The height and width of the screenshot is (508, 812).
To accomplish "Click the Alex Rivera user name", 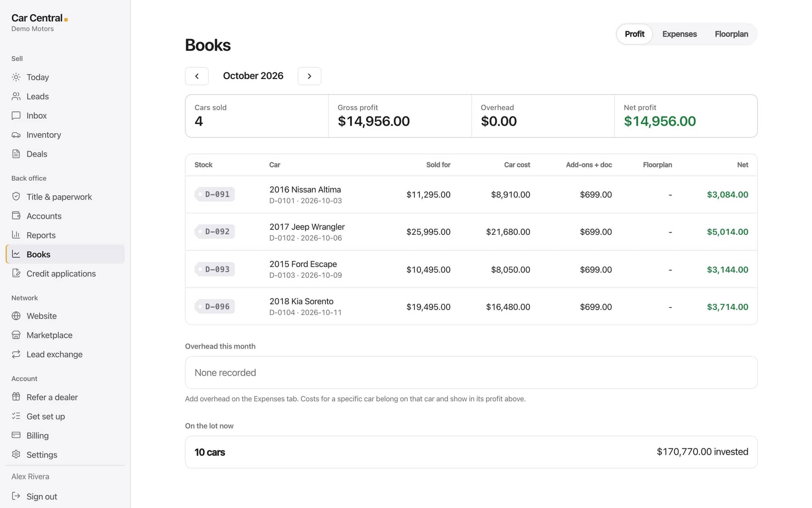I will [x=30, y=476].
